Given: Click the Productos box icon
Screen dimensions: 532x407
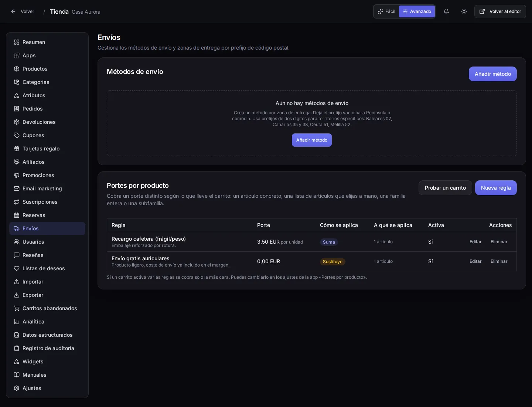Looking at the screenshot, I should pos(17,69).
